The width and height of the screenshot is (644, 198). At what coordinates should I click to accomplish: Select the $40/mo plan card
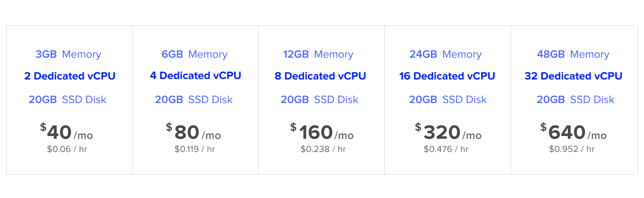tap(69, 100)
